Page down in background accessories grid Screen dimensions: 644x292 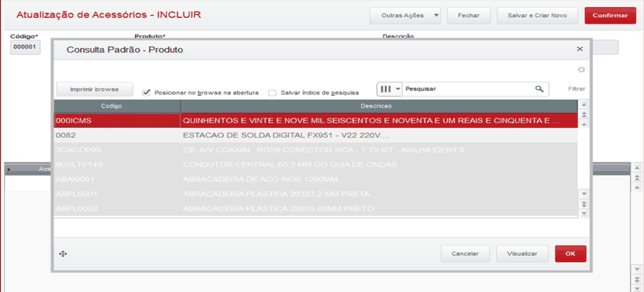point(636,279)
